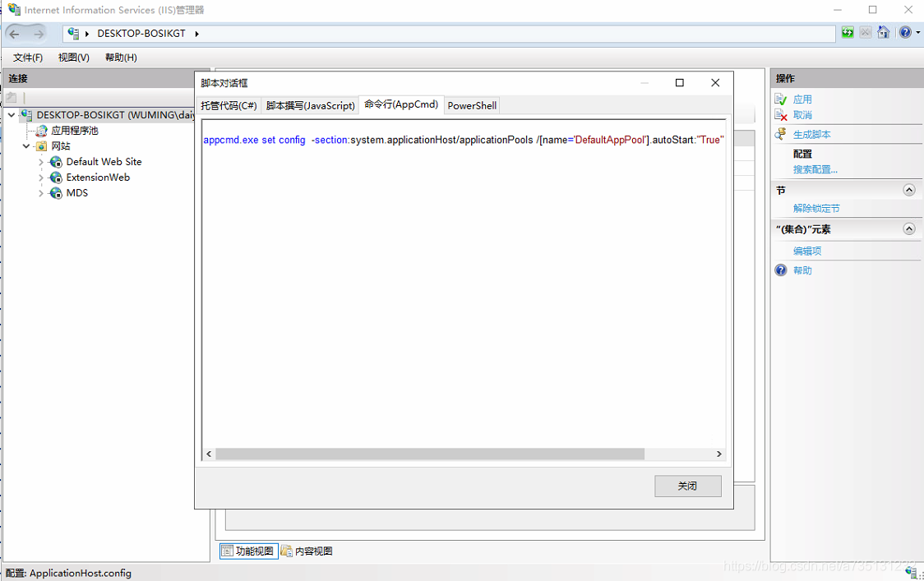Select 应用程序池 tree node
The height and width of the screenshot is (581, 924).
[75, 131]
